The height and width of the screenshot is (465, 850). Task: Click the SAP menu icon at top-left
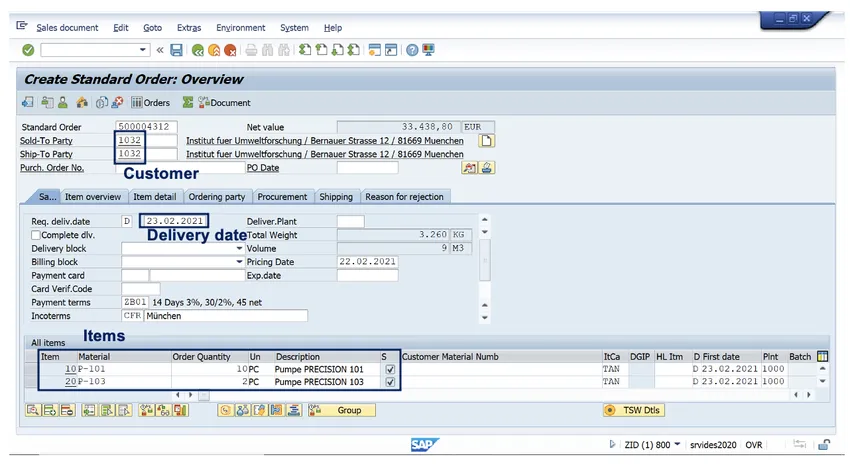click(22, 25)
